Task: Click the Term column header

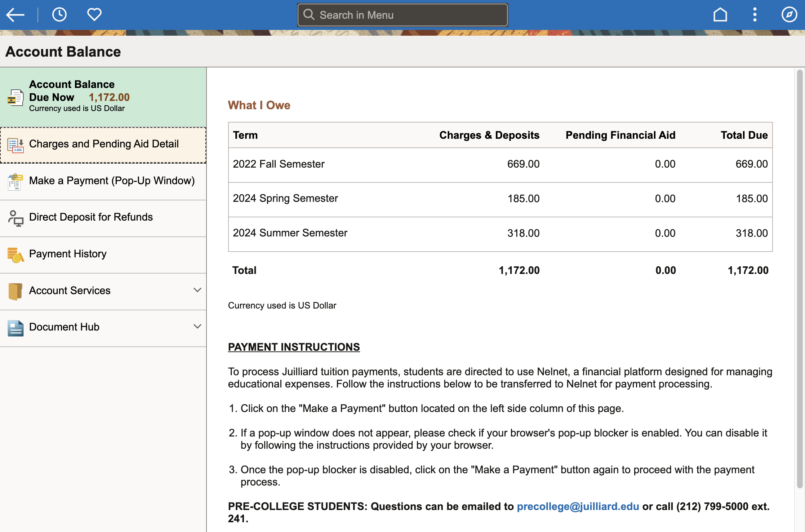Action: click(245, 135)
